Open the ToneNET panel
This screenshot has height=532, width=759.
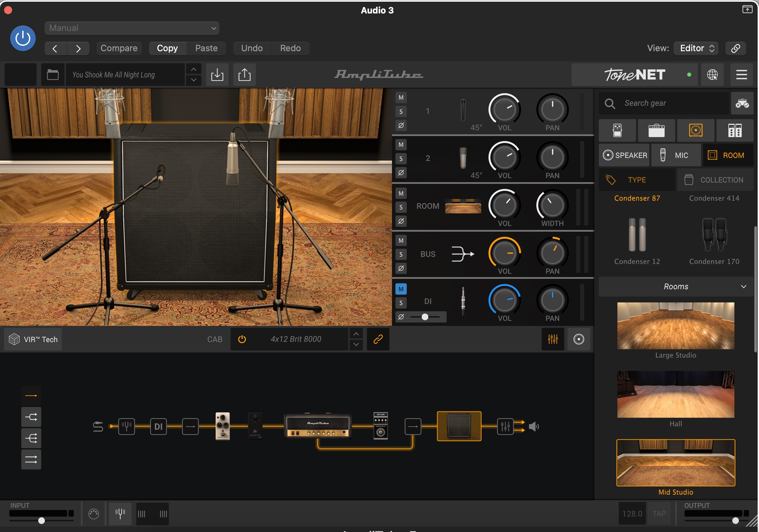tap(634, 74)
